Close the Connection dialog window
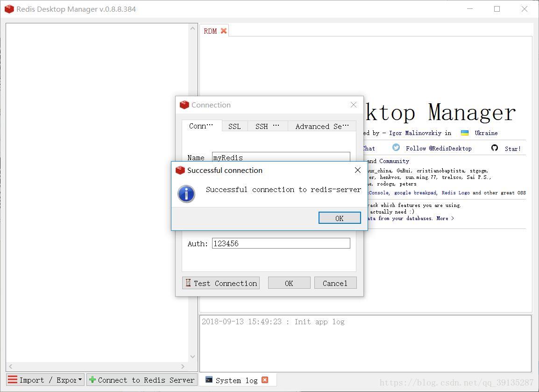Viewport: 539px width, 392px height. 354,105
